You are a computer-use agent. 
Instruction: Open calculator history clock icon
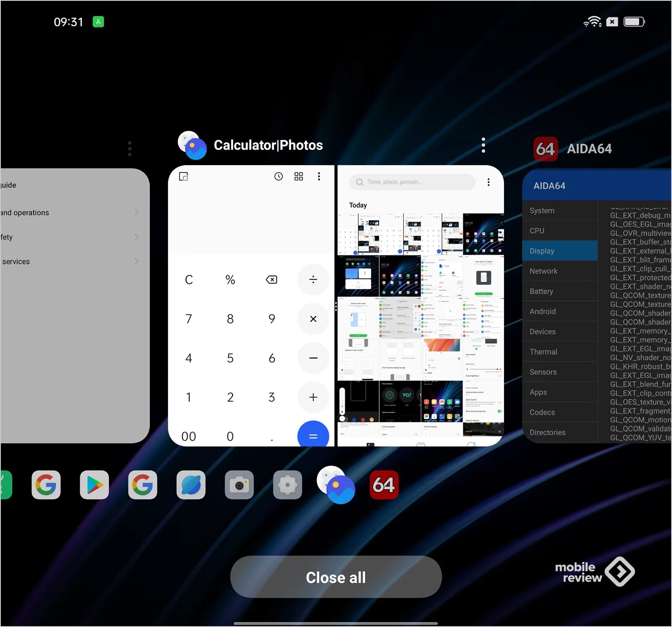tap(278, 176)
